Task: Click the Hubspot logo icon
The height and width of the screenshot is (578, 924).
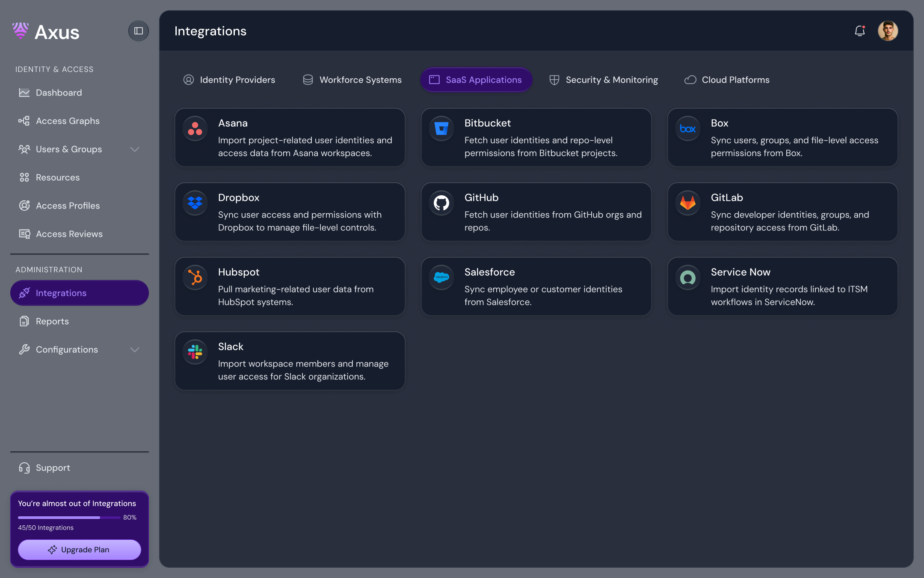Action: point(195,277)
